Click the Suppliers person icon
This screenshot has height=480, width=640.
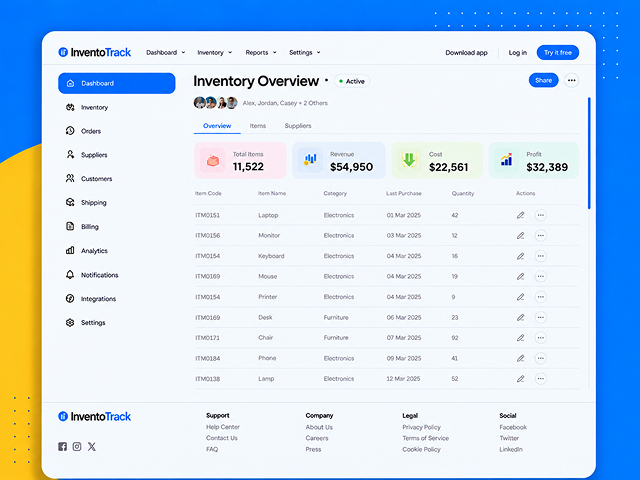pyautogui.click(x=70, y=154)
